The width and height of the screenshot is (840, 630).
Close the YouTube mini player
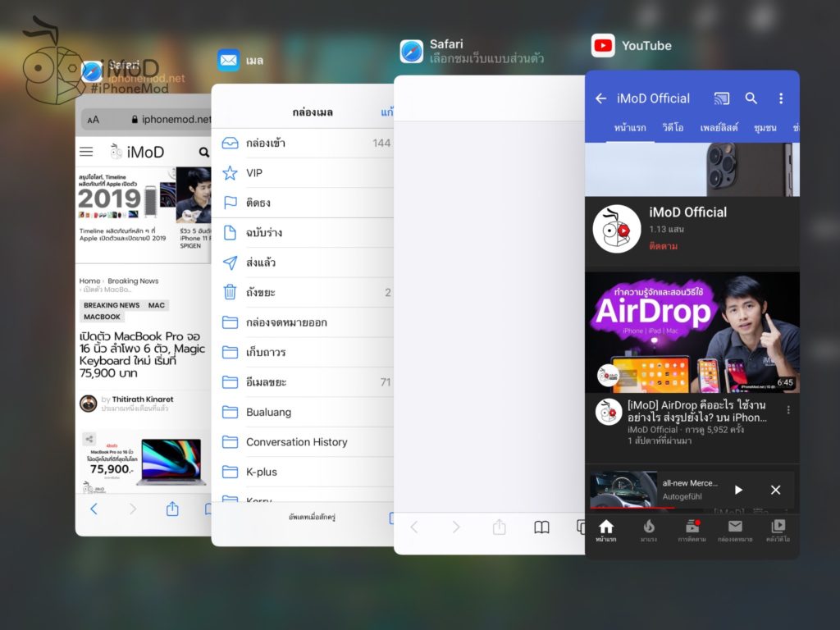click(x=775, y=490)
